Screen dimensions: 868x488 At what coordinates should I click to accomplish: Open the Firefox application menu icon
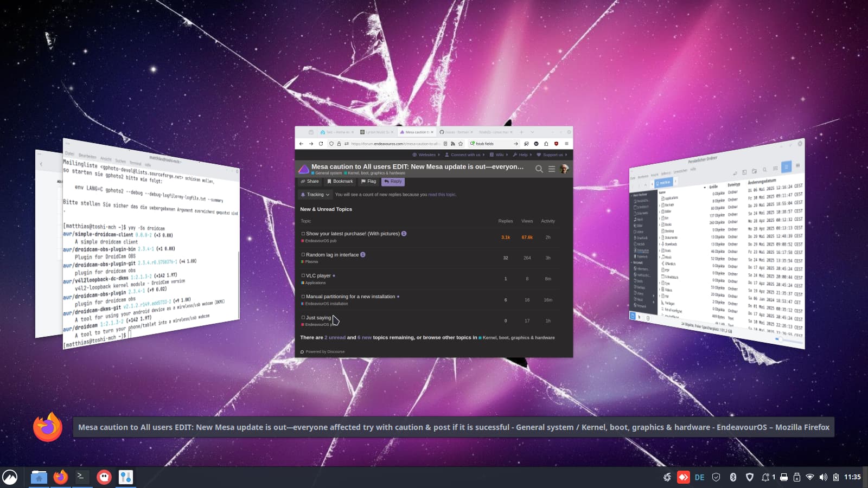point(566,144)
